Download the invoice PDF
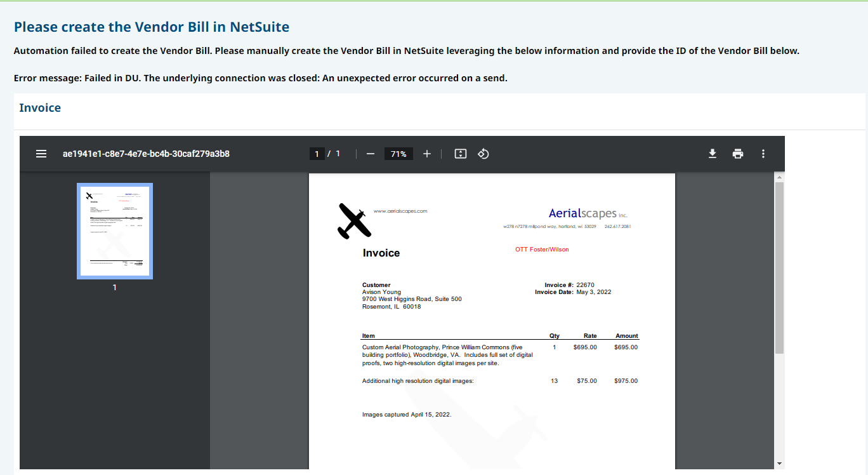This screenshot has width=868, height=475. tap(713, 154)
